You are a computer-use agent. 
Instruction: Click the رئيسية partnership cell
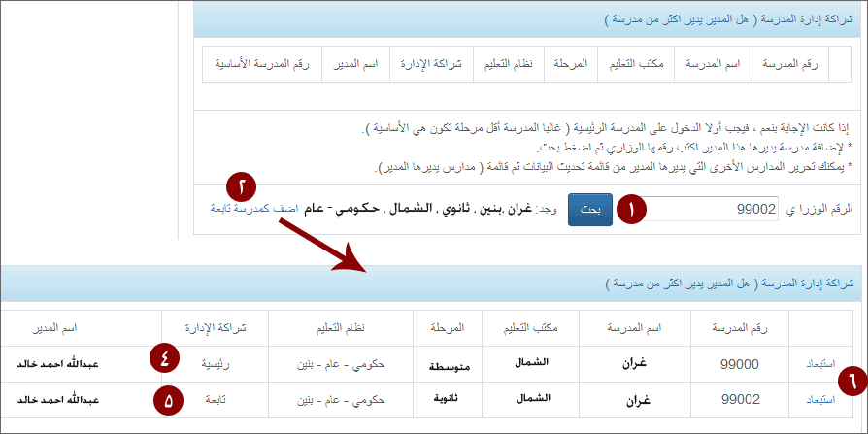coord(216,364)
